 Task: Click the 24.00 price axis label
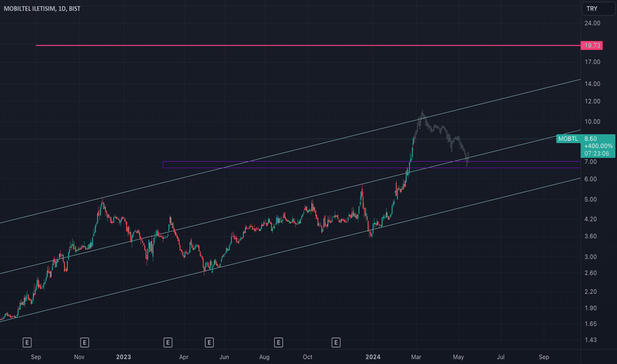tap(593, 23)
